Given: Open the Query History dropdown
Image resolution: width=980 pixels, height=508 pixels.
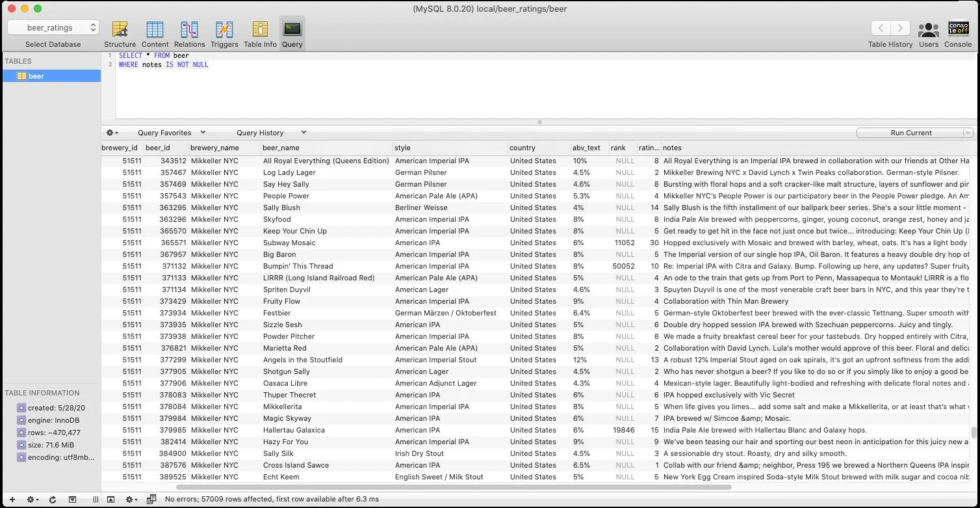Looking at the screenshot, I should [271, 133].
